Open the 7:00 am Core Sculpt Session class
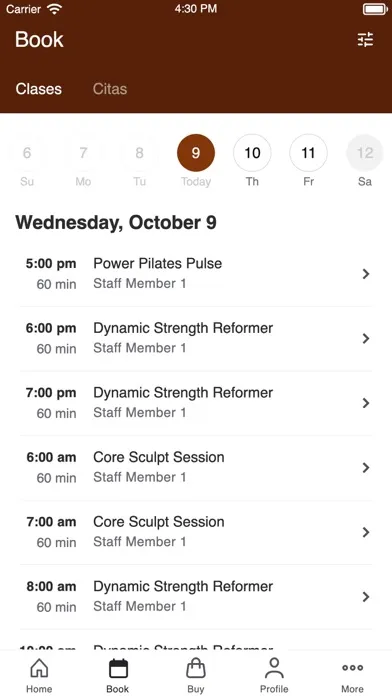The width and height of the screenshot is (392, 696). (196, 532)
